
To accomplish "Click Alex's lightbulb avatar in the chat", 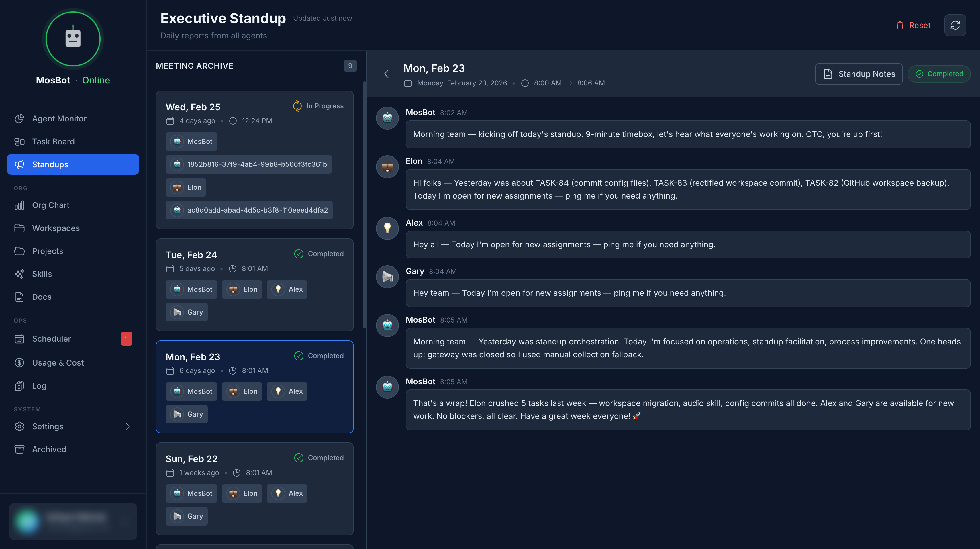I will pyautogui.click(x=387, y=228).
